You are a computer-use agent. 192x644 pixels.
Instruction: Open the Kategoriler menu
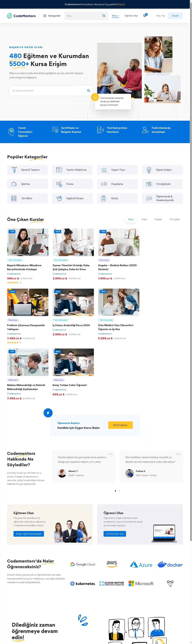[x=52, y=16]
